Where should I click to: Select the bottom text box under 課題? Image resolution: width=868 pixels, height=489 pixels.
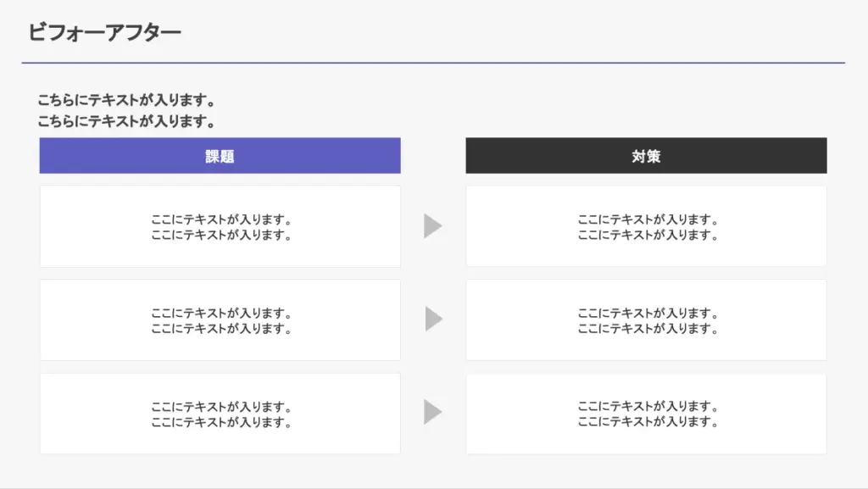(220, 414)
